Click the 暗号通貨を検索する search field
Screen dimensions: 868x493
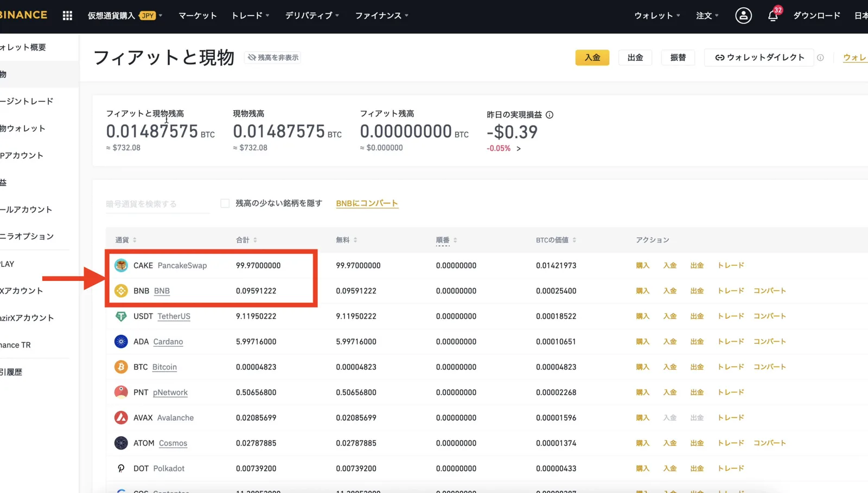(x=157, y=204)
